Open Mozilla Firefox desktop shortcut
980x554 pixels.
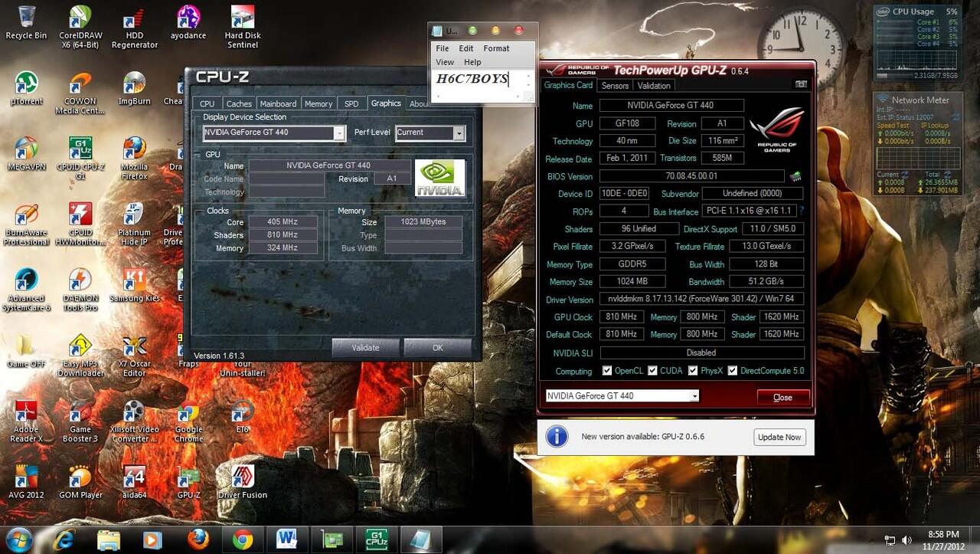tap(134, 159)
